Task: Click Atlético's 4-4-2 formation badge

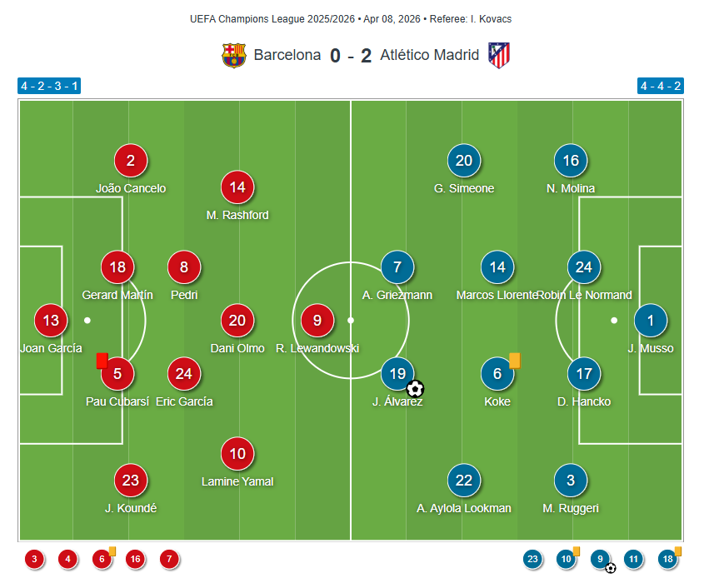Action: click(x=661, y=86)
